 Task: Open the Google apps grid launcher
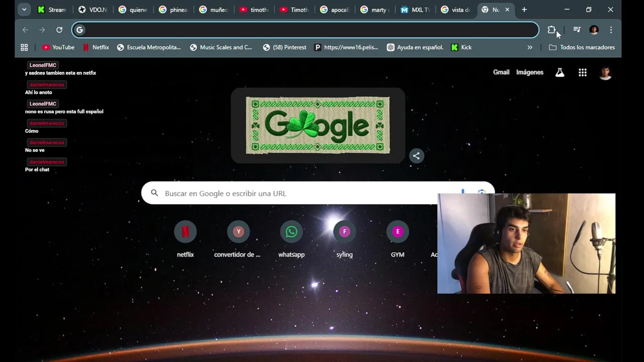(583, 72)
